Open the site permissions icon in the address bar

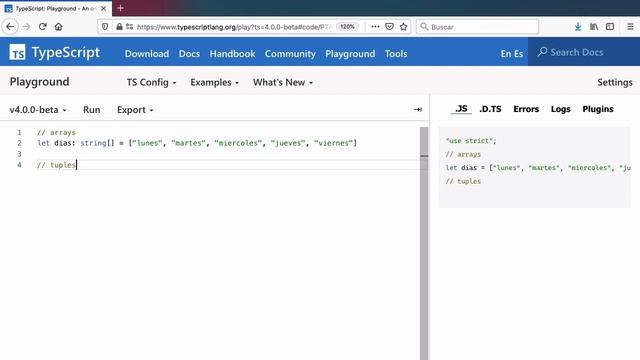[x=129, y=27]
